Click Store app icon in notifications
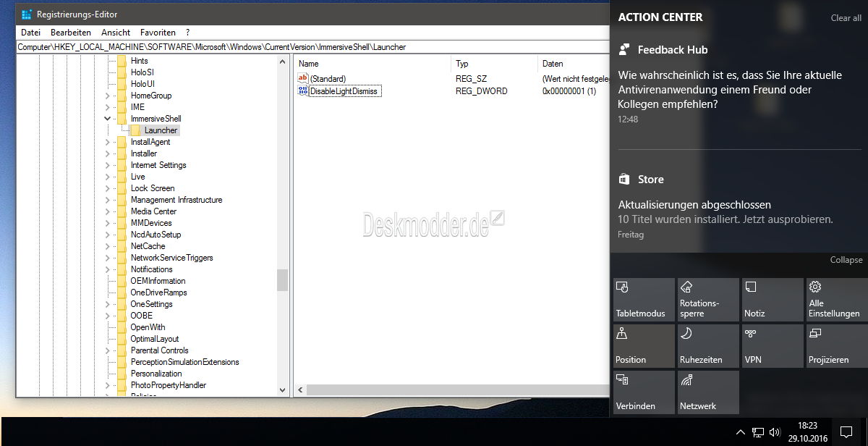The image size is (868, 446). (x=624, y=179)
